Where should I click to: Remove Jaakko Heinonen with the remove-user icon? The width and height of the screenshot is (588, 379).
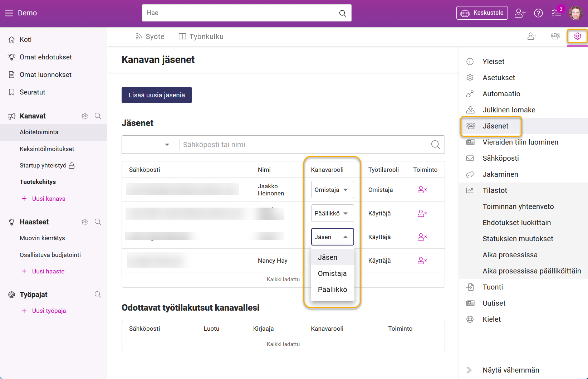pos(422,190)
